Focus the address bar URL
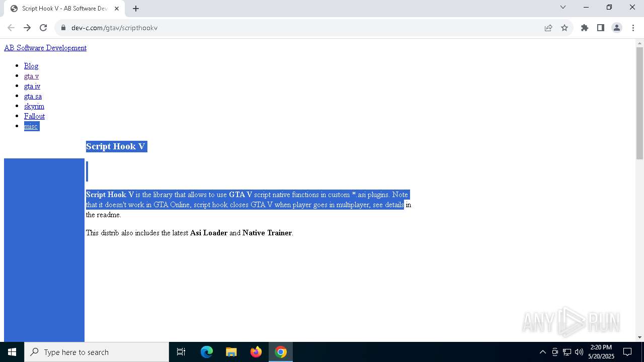This screenshot has height=362, width=644. point(114,28)
